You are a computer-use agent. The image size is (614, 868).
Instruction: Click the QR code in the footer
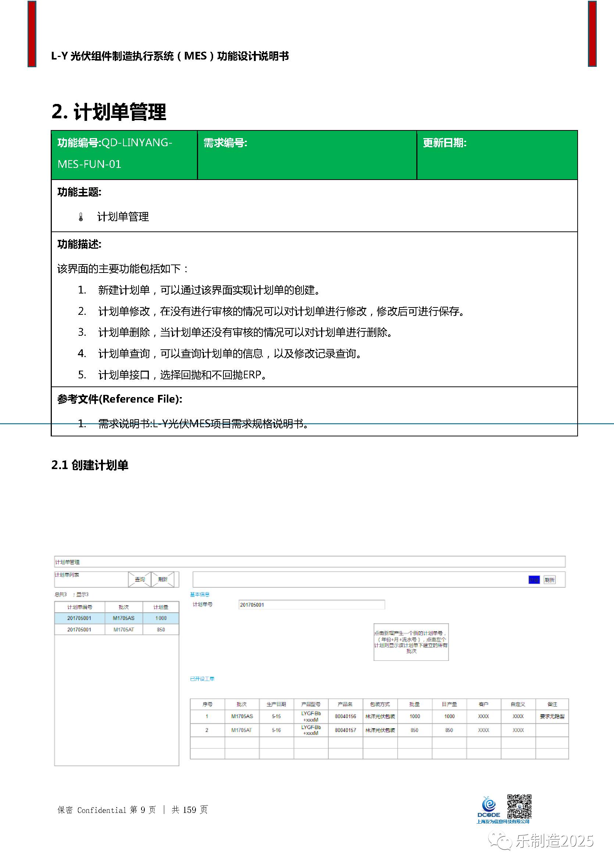pyautogui.click(x=519, y=806)
